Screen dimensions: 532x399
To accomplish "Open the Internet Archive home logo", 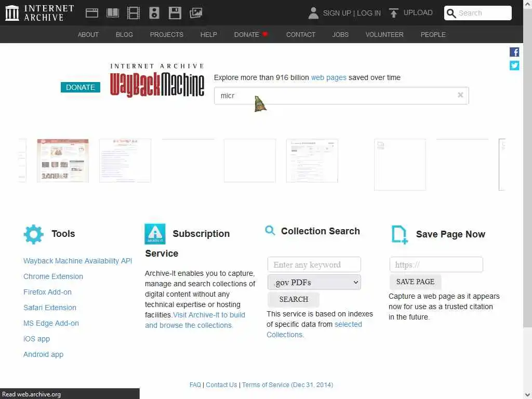I will (x=39, y=13).
